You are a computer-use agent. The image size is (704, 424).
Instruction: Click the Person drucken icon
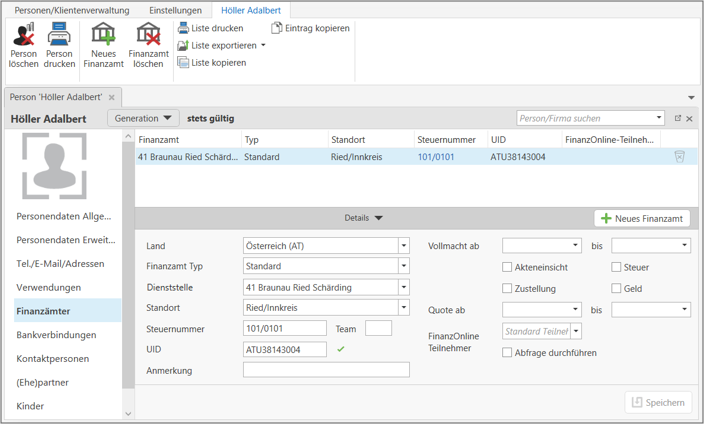pyautogui.click(x=59, y=37)
